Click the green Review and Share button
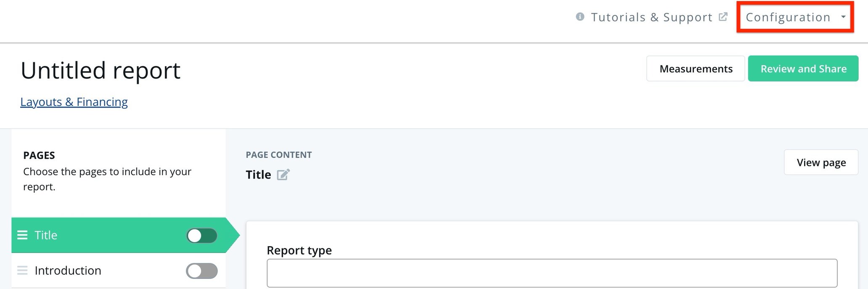 (x=803, y=68)
